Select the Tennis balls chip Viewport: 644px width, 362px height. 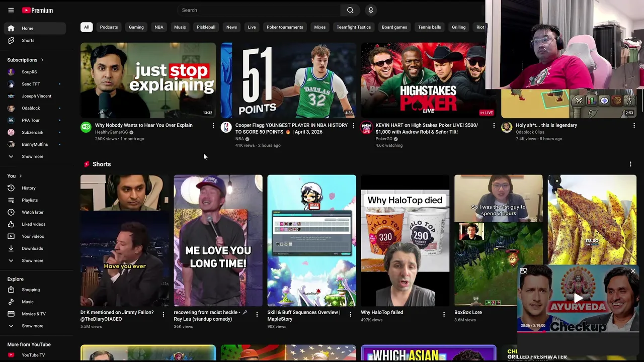coord(429,27)
